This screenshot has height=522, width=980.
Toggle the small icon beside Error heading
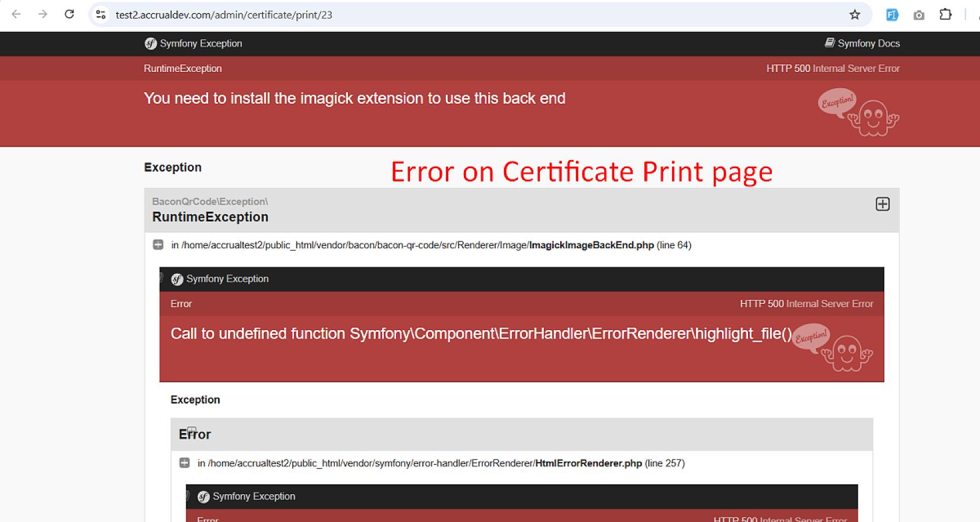click(x=191, y=430)
